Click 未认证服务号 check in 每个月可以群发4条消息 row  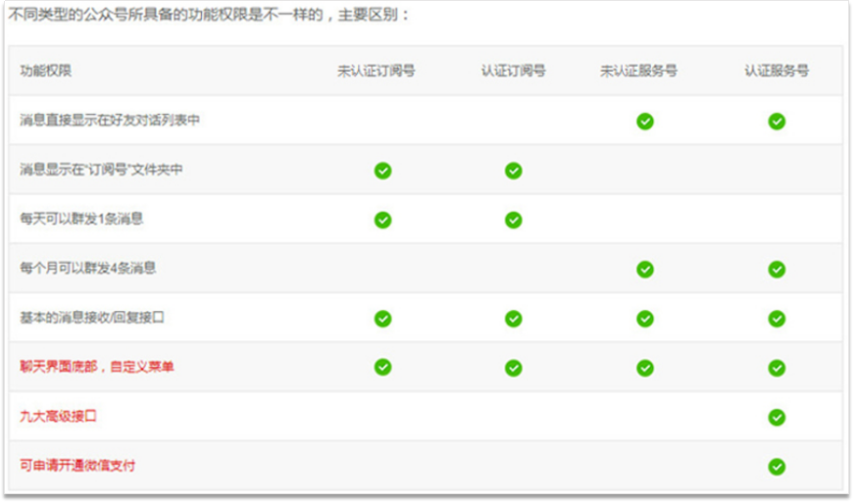(x=645, y=269)
